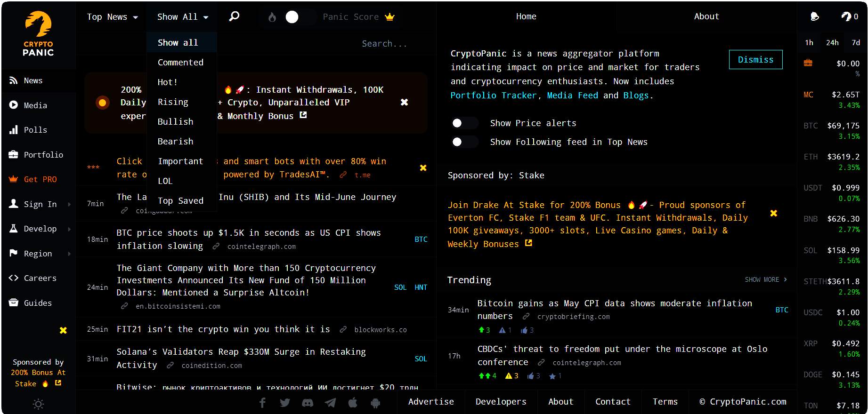Open the Top News dropdown
The width and height of the screenshot is (868, 414).
pyautogui.click(x=112, y=17)
